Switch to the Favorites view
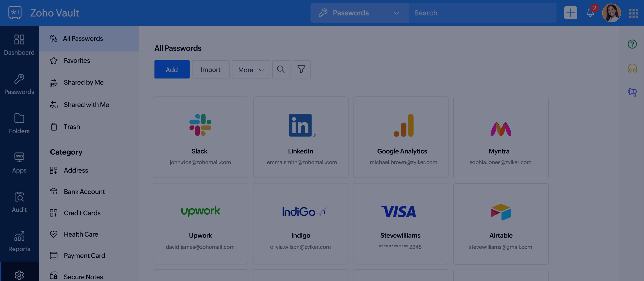This screenshot has width=644, height=281. click(77, 60)
